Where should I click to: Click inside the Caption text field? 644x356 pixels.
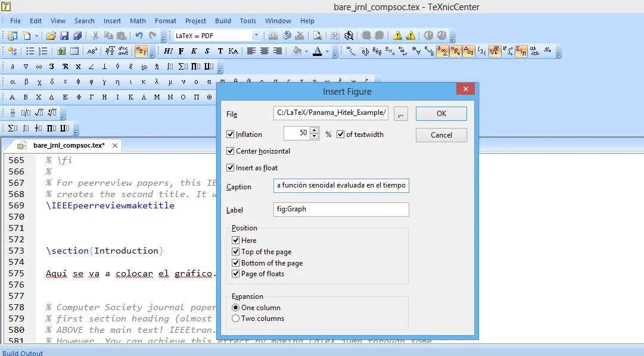click(340, 185)
